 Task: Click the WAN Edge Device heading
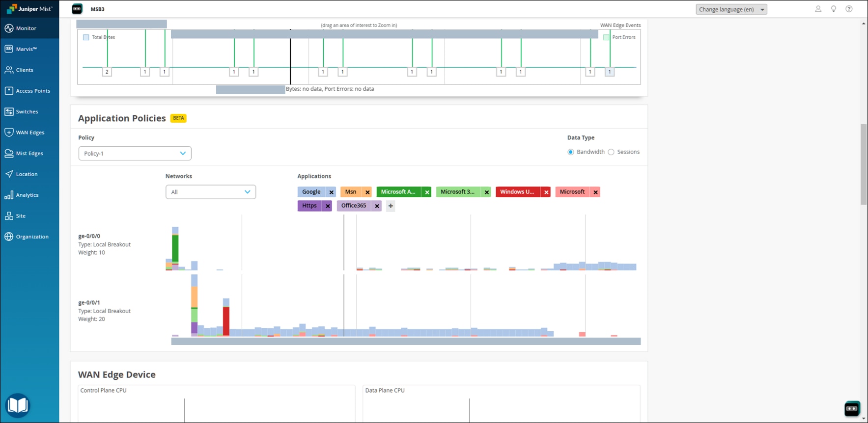(117, 374)
